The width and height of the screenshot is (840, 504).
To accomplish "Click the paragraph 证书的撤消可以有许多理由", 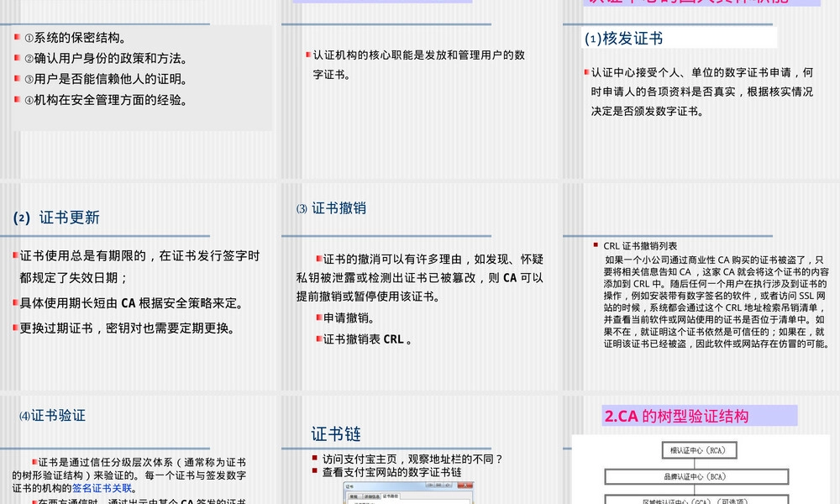I will [x=419, y=277].
